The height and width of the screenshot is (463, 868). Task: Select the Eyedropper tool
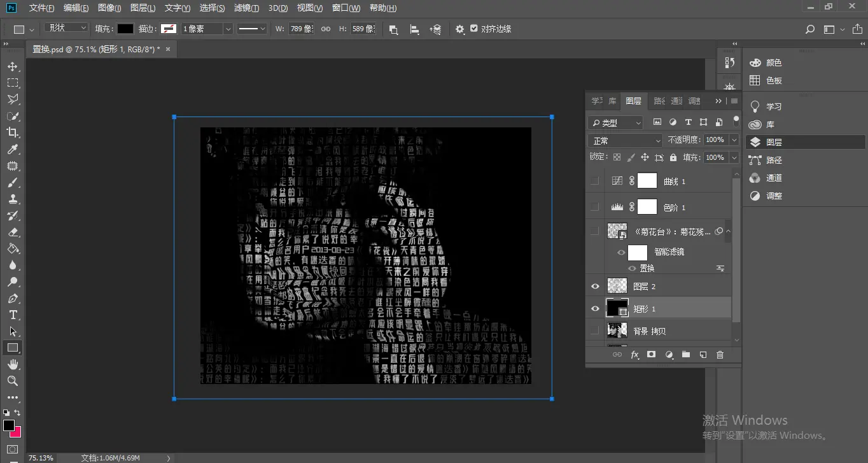point(13,150)
